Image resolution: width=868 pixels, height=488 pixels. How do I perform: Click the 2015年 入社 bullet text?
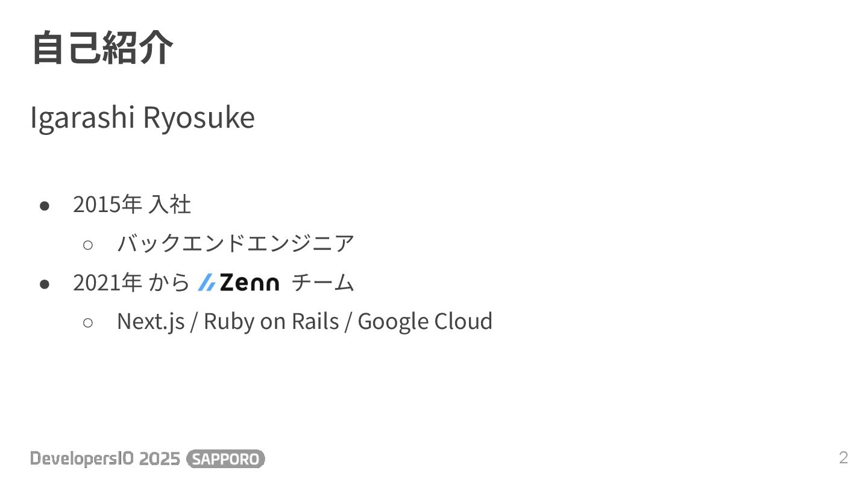(x=132, y=205)
